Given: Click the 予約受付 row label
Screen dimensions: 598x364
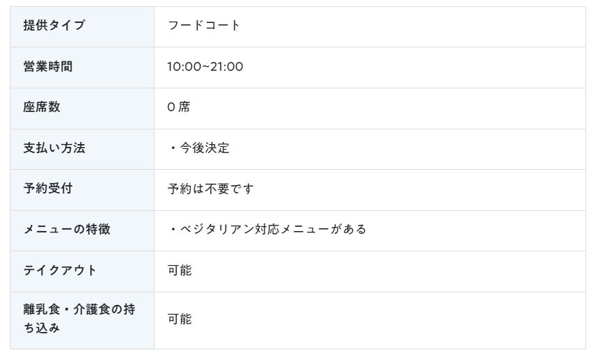Looking at the screenshot, I should coord(47,189).
